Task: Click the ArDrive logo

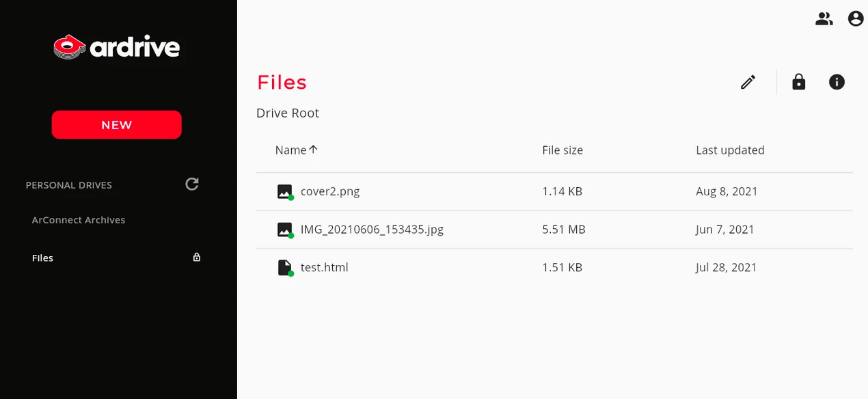Action: (x=117, y=47)
